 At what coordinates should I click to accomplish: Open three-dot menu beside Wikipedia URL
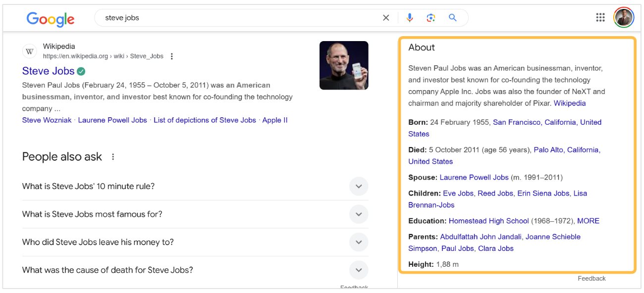tap(172, 56)
